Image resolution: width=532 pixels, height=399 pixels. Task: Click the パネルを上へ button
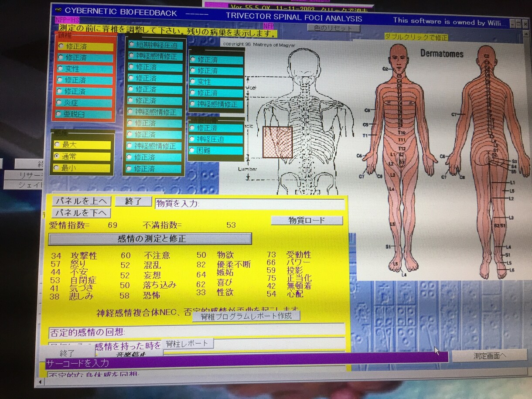[81, 201]
